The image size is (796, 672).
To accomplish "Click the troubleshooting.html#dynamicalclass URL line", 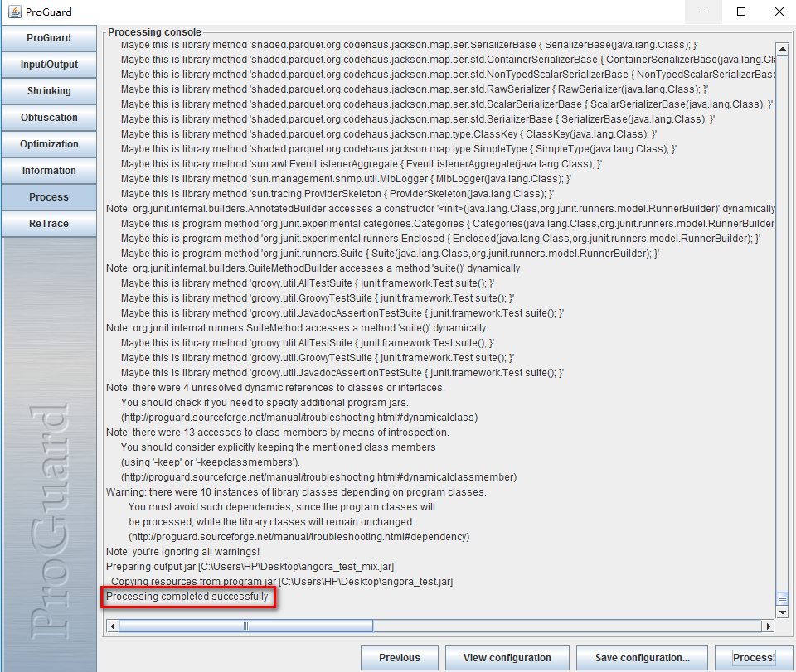I will 299,418.
